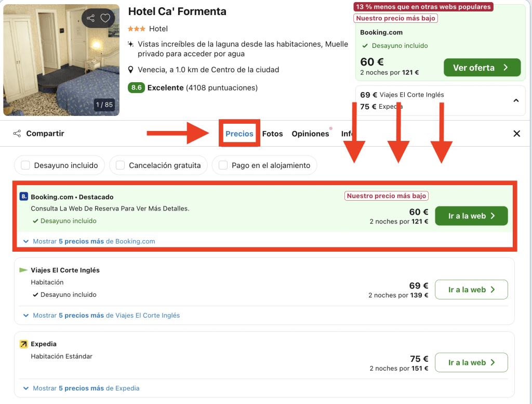Open the Opiniones tab
The image size is (532, 404).
(x=310, y=134)
